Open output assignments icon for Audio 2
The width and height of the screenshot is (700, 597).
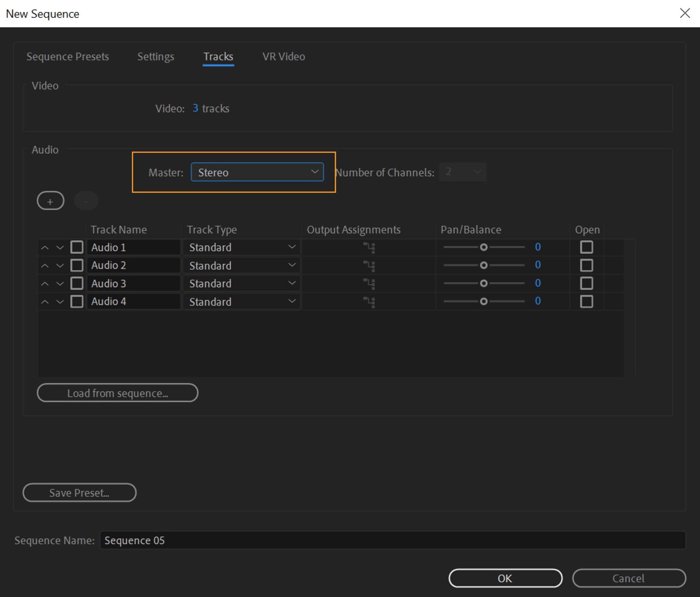click(x=369, y=265)
